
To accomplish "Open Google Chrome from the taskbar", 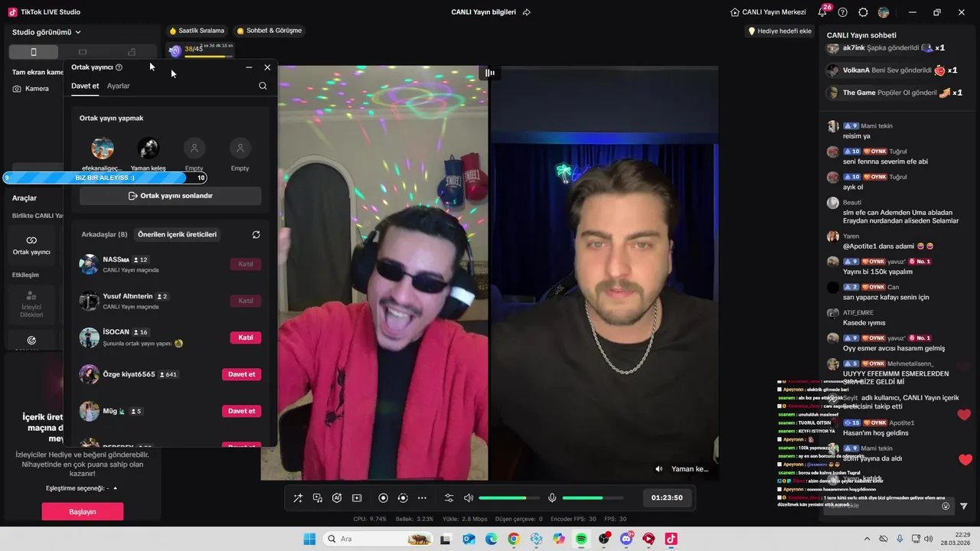I will pyautogui.click(x=513, y=539).
